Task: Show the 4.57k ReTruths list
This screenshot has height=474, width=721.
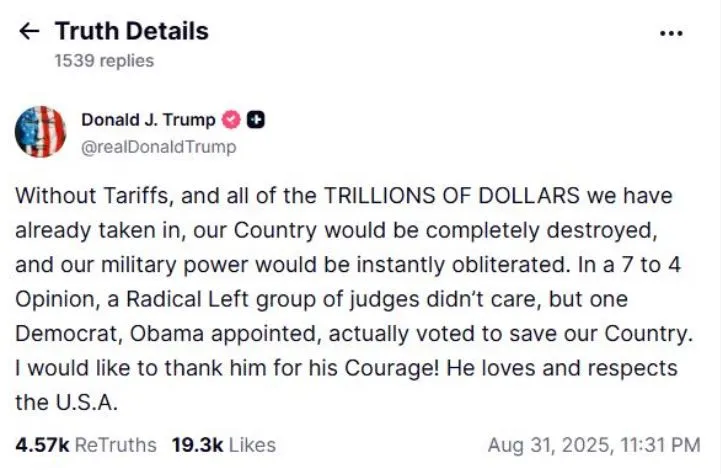Action: coord(86,444)
